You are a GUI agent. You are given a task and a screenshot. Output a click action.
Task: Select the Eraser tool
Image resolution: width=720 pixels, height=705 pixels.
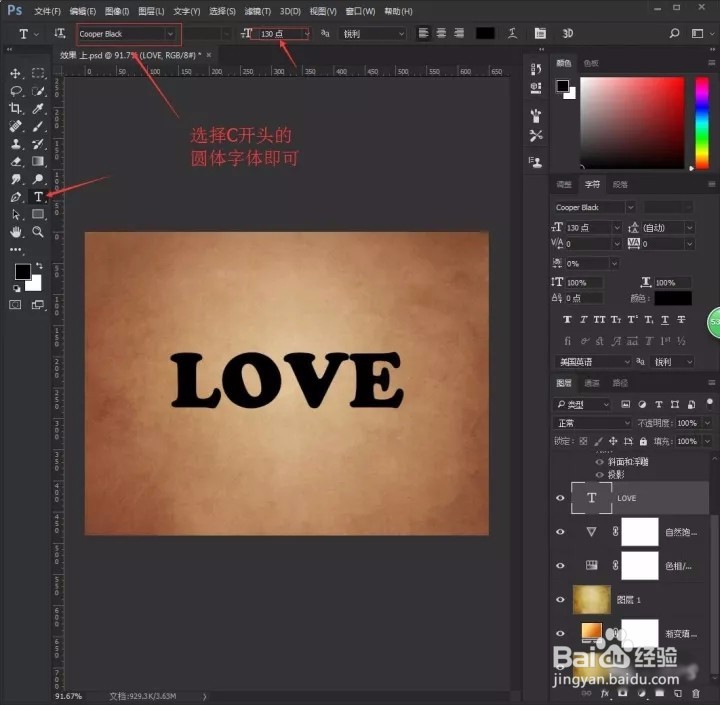[x=16, y=161]
